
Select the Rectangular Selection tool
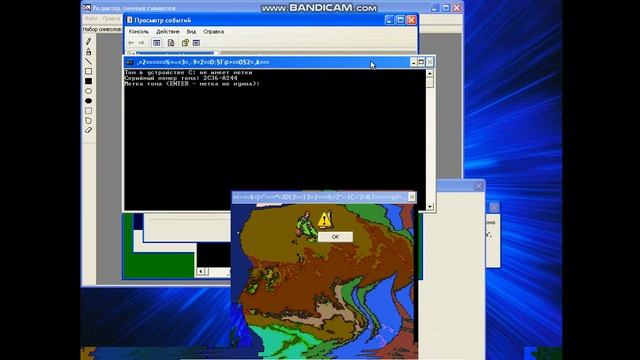coord(89,110)
